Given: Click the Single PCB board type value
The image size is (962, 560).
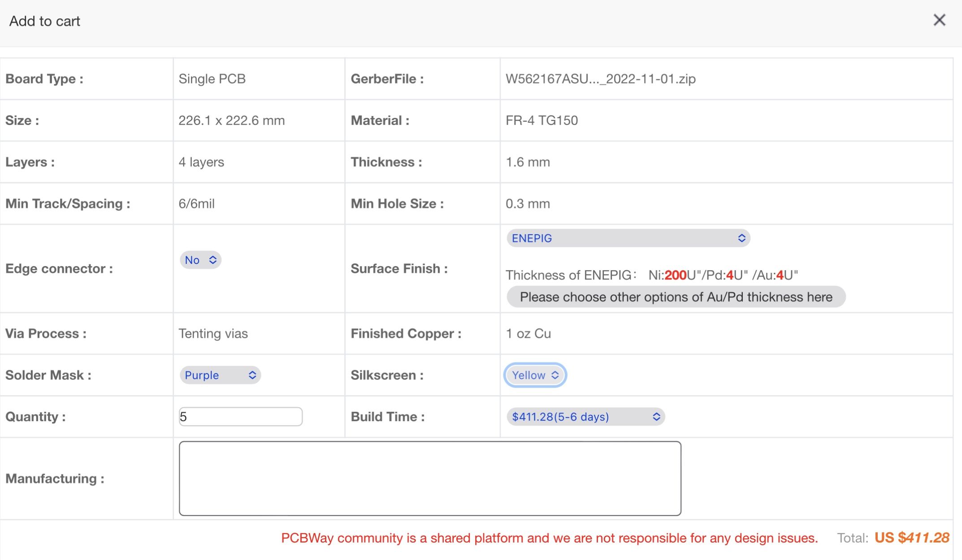Looking at the screenshot, I should coord(212,79).
